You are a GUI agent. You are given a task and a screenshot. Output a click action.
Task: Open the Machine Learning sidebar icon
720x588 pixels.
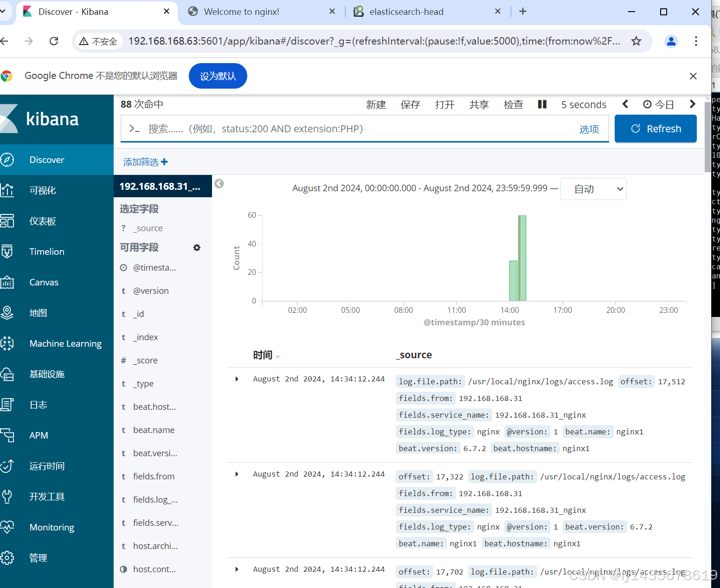click(7, 343)
